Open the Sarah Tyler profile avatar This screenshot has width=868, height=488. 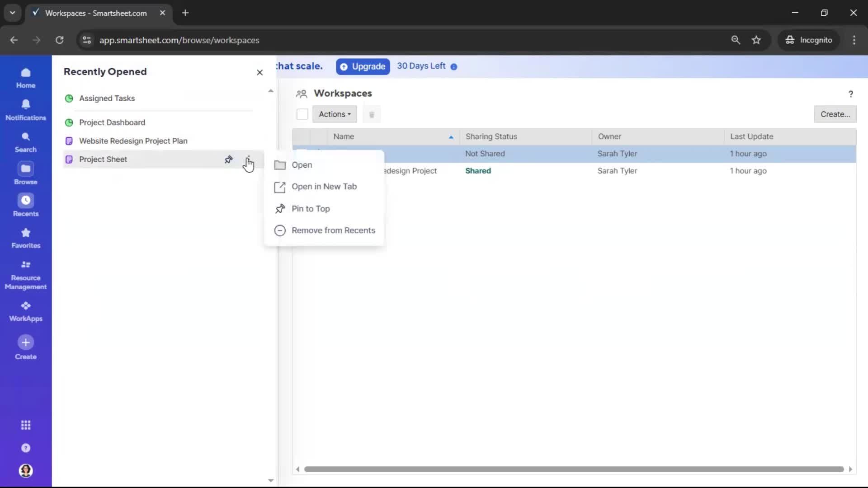[x=26, y=471]
